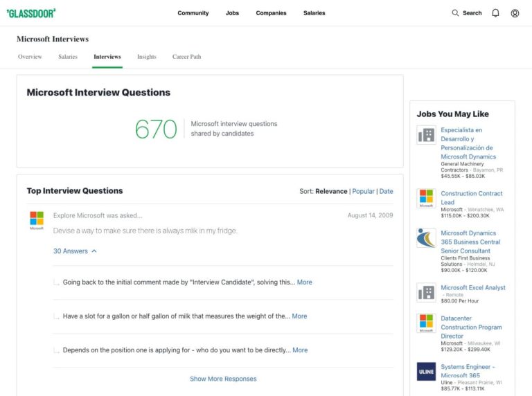Open the Construction Contract Lead job
Screen dimensions: 532x396
point(471,198)
